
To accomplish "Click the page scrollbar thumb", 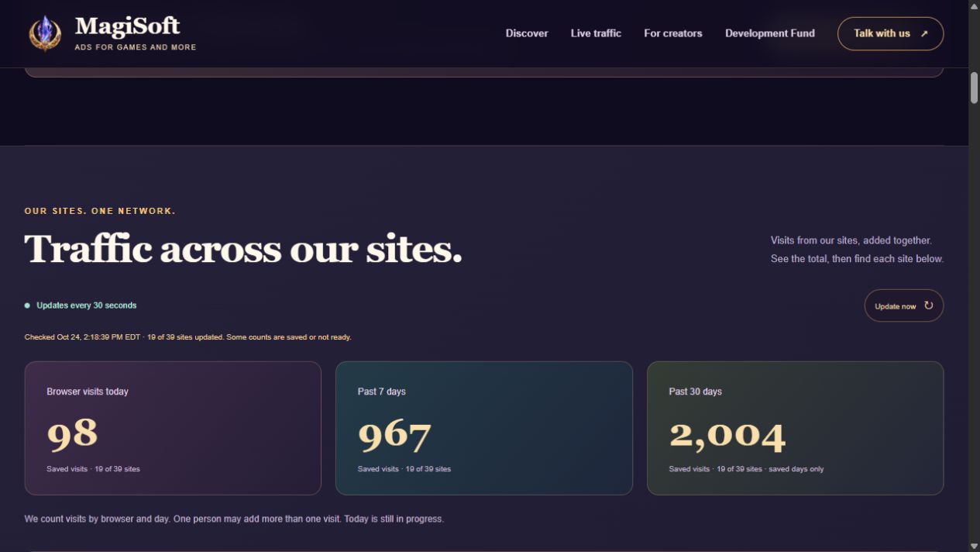I will coord(974,88).
